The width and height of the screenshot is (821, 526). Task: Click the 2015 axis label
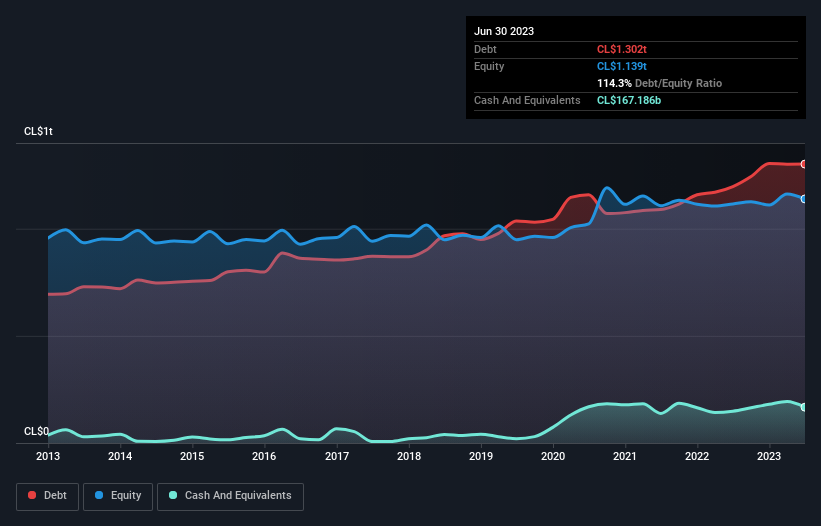coord(192,456)
